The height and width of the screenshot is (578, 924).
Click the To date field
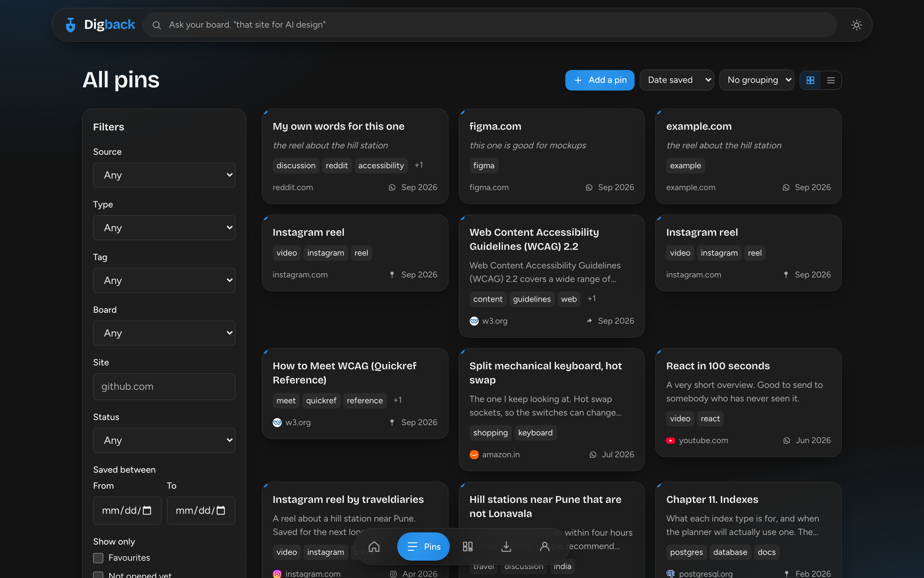point(201,510)
